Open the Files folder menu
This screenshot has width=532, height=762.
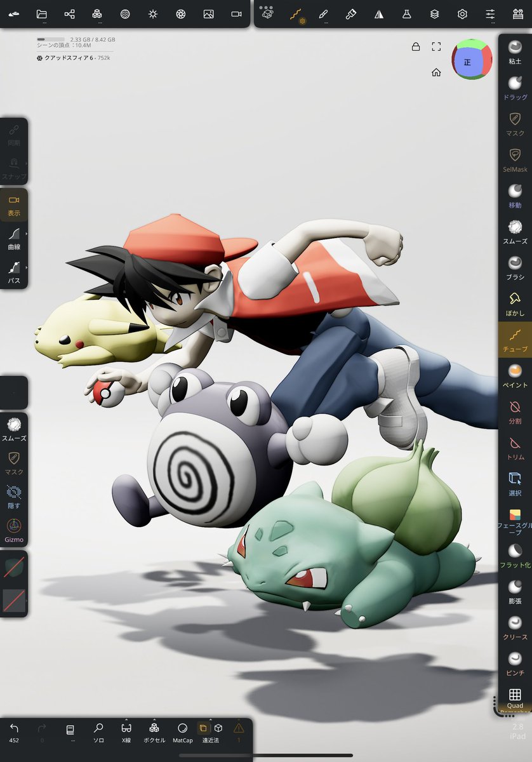pyautogui.click(x=42, y=14)
